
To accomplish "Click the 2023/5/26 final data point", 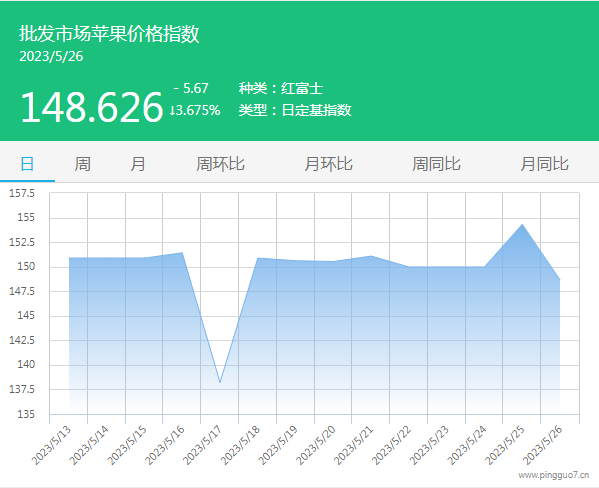I will (560, 280).
